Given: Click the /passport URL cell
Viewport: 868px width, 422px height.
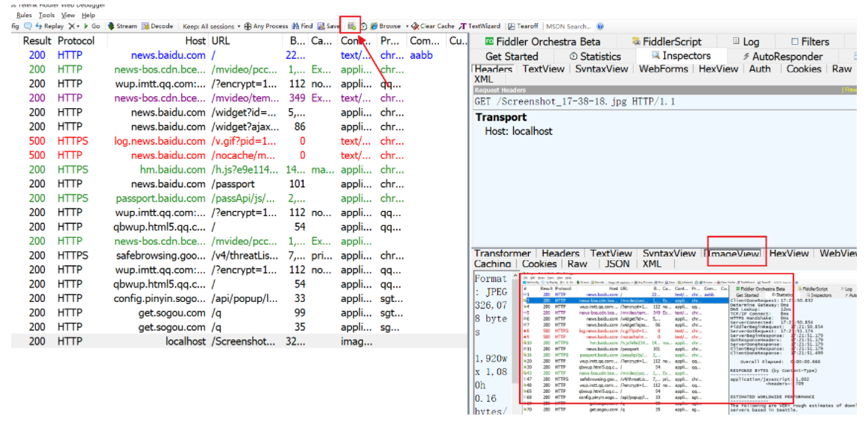Looking at the screenshot, I should [x=233, y=184].
